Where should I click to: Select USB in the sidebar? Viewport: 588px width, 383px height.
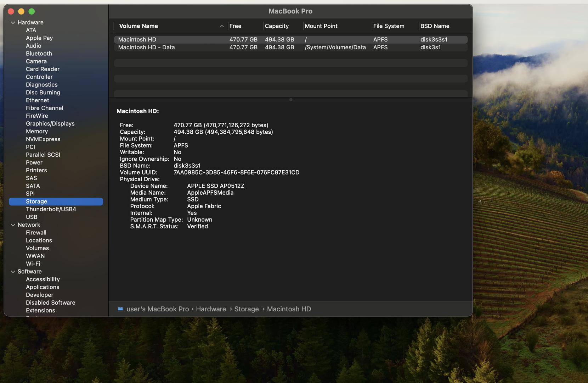pos(32,217)
